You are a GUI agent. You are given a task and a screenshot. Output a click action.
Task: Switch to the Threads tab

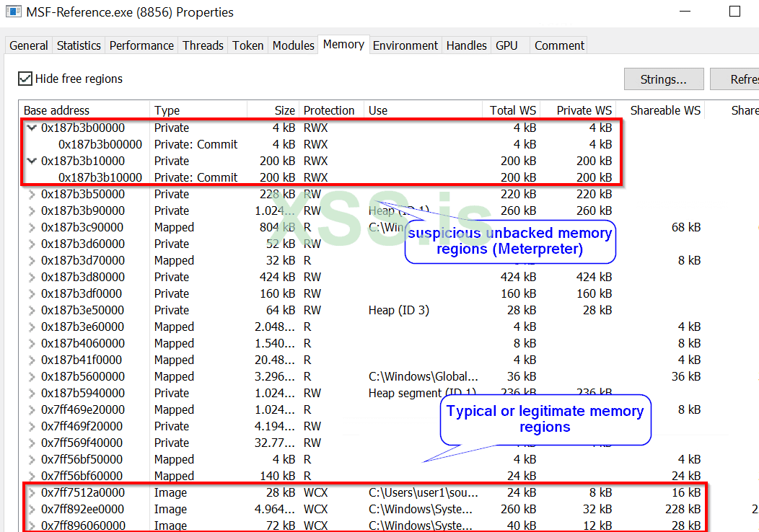(x=203, y=45)
